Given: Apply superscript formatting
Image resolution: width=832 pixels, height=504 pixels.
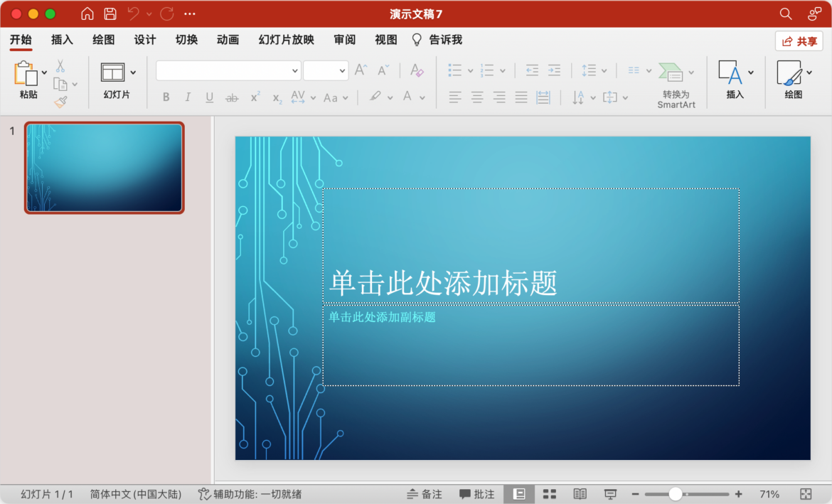Looking at the screenshot, I should coord(255,97).
